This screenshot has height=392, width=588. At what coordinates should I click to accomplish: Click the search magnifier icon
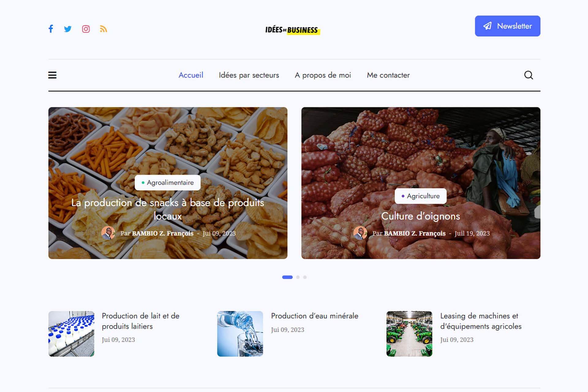529,75
